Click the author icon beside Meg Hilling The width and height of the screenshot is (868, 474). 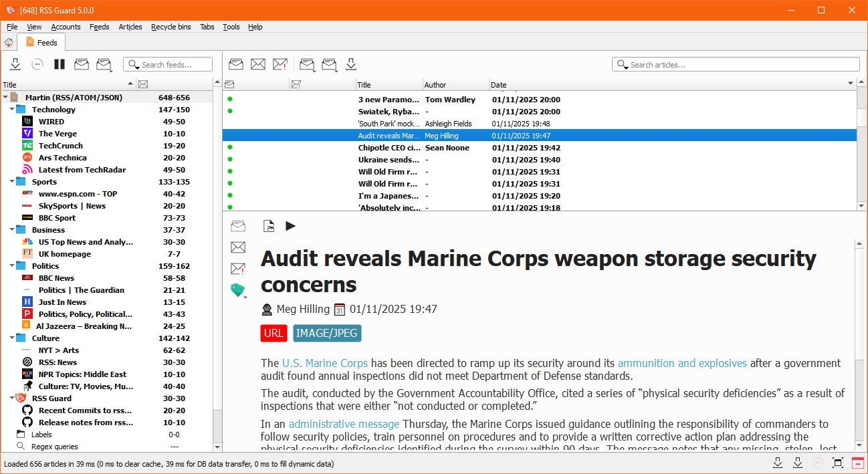[x=267, y=310]
